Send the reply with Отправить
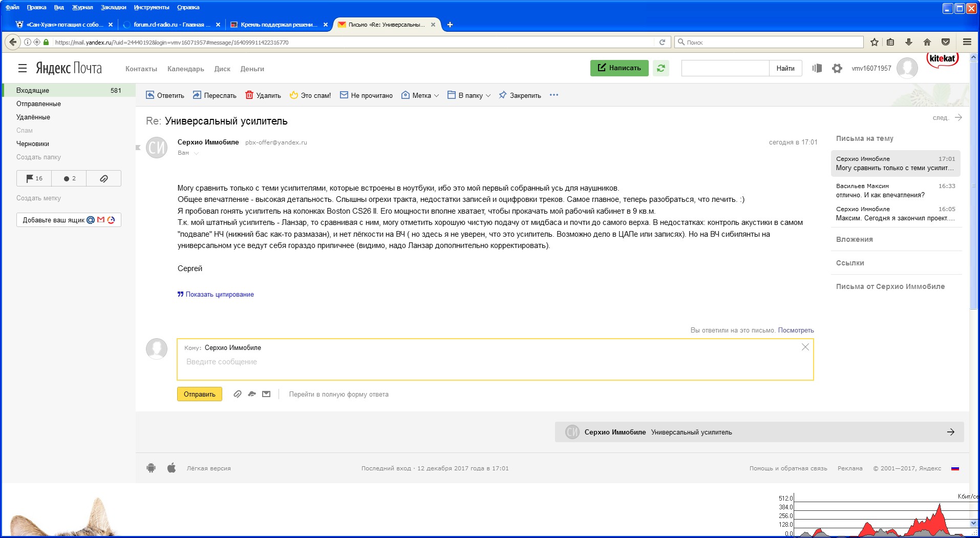 coord(200,394)
